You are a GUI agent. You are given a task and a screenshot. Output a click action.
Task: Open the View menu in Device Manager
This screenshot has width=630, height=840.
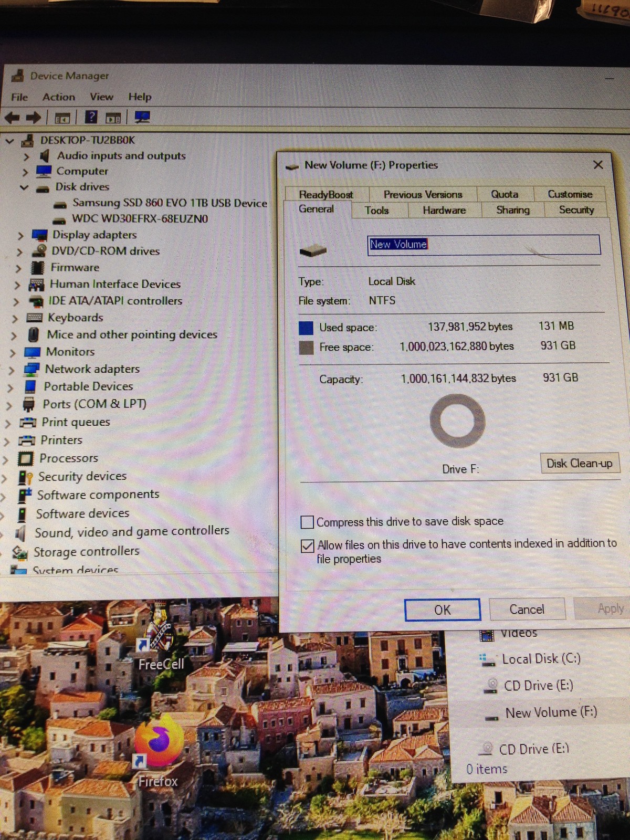click(101, 97)
